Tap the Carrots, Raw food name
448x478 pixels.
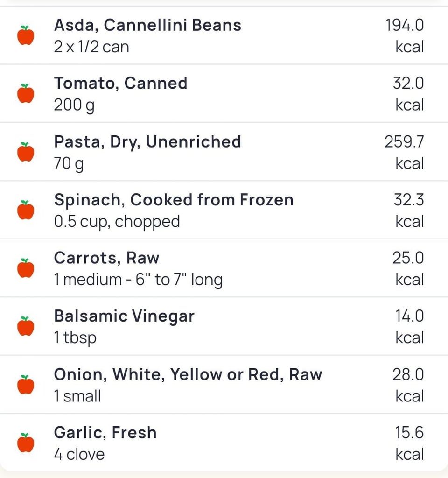pyautogui.click(x=106, y=258)
